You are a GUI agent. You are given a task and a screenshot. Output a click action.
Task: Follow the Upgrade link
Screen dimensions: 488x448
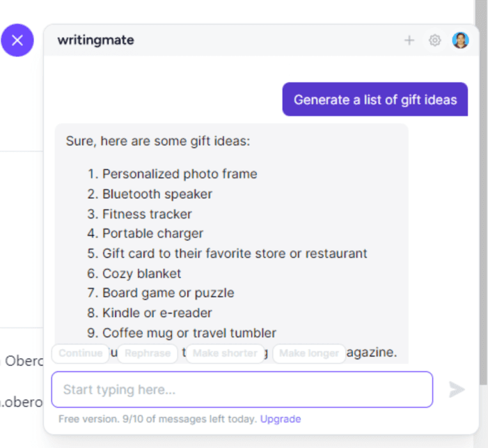tap(281, 419)
